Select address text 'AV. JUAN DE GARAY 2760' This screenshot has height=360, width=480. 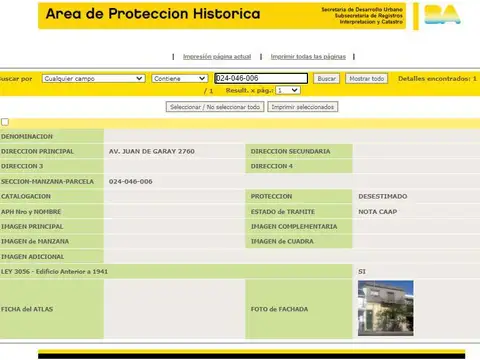(152, 151)
